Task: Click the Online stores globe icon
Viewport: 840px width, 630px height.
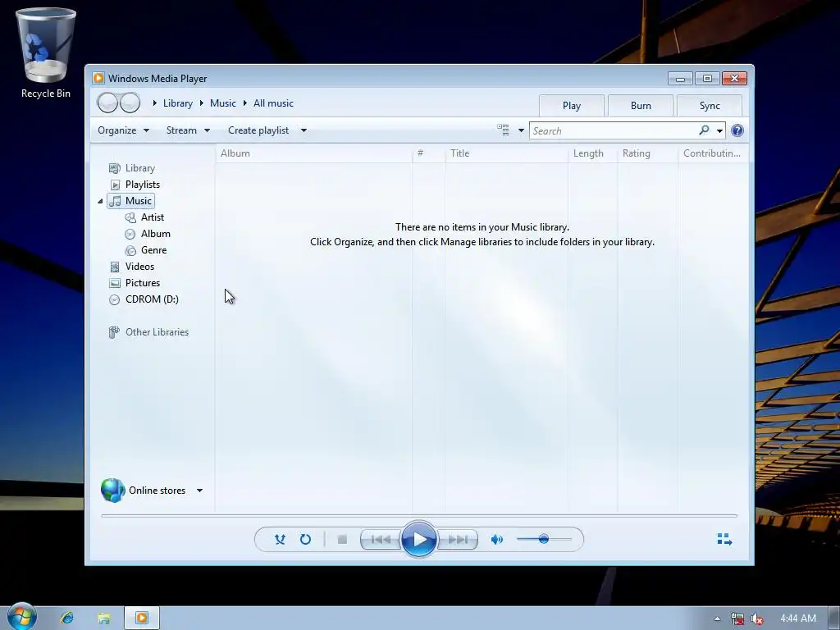Action: (112, 491)
